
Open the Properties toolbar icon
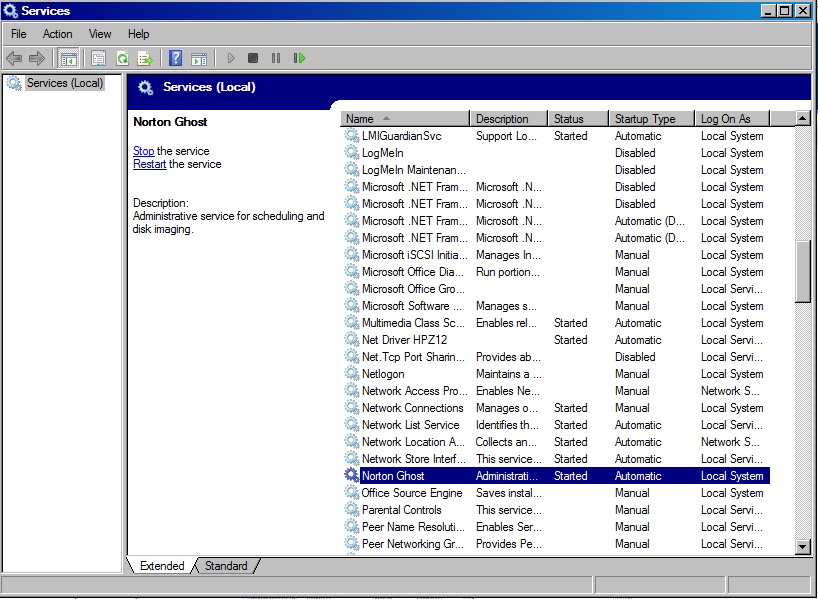point(98,58)
